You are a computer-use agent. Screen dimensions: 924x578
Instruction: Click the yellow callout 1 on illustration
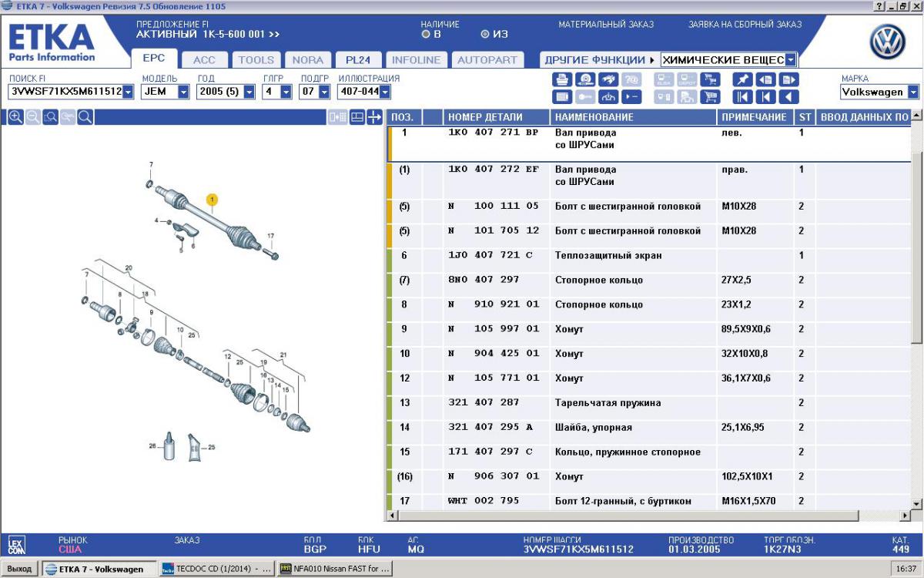coord(212,200)
